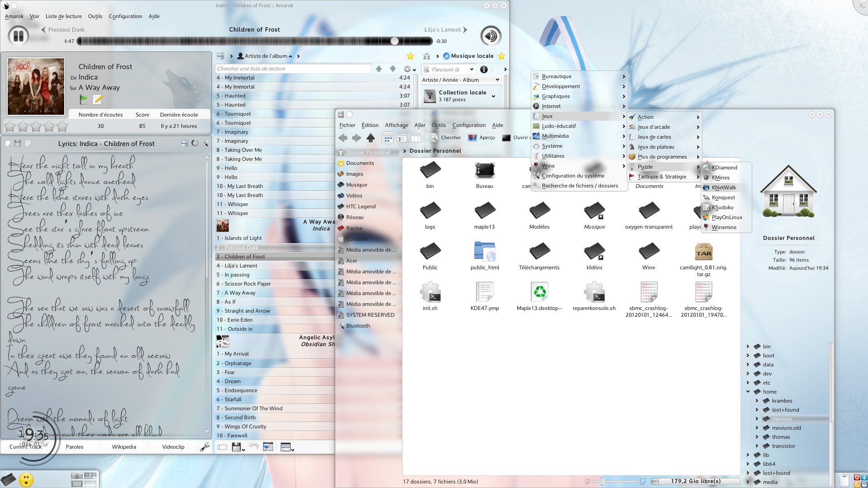Screen dimensions: 868x488
Task: Click the Aperçu preview button in Dolphin
Action: (481, 138)
